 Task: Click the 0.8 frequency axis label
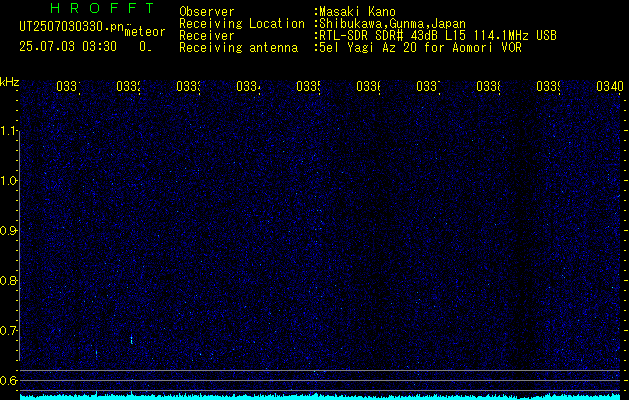(10, 280)
